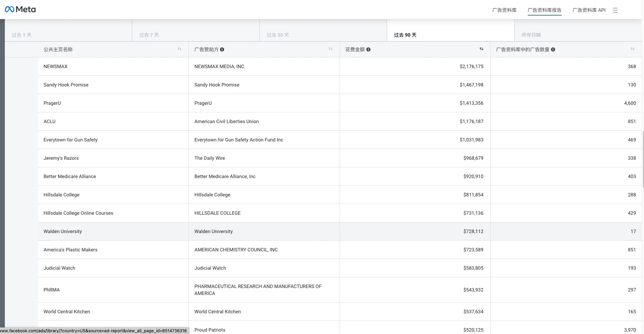644x334 pixels.
Task: Open Sandy Hook Promise page name
Action: pyautogui.click(x=66, y=85)
